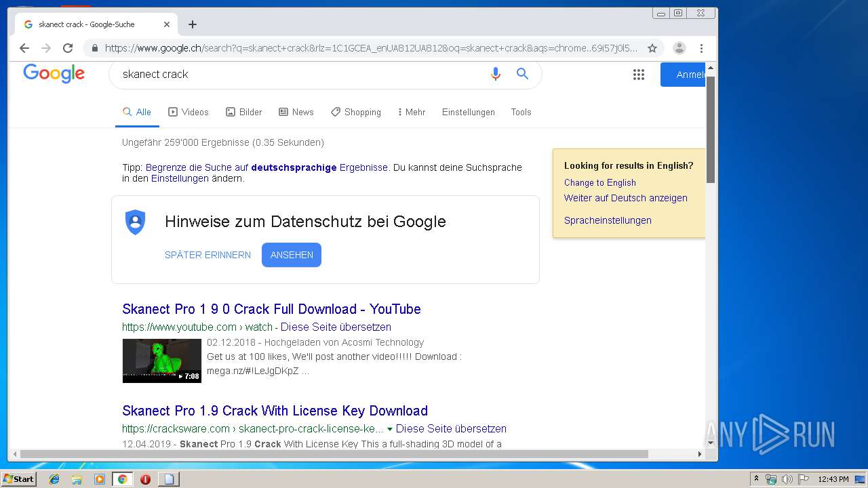Open Chrome's three-dot menu
The image size is (868, 488).
701,48
